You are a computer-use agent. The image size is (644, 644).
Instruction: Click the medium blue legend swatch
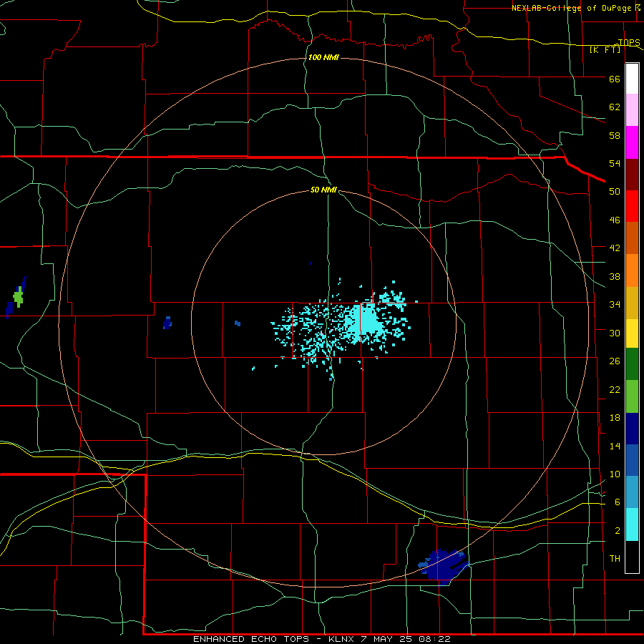tap(632, 460)
